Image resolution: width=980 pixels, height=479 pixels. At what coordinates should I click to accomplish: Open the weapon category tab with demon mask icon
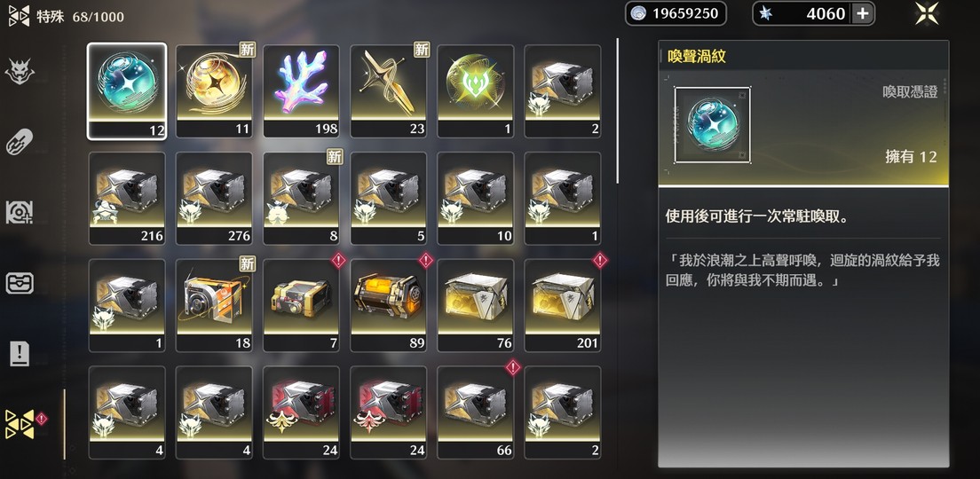point(20,71)
